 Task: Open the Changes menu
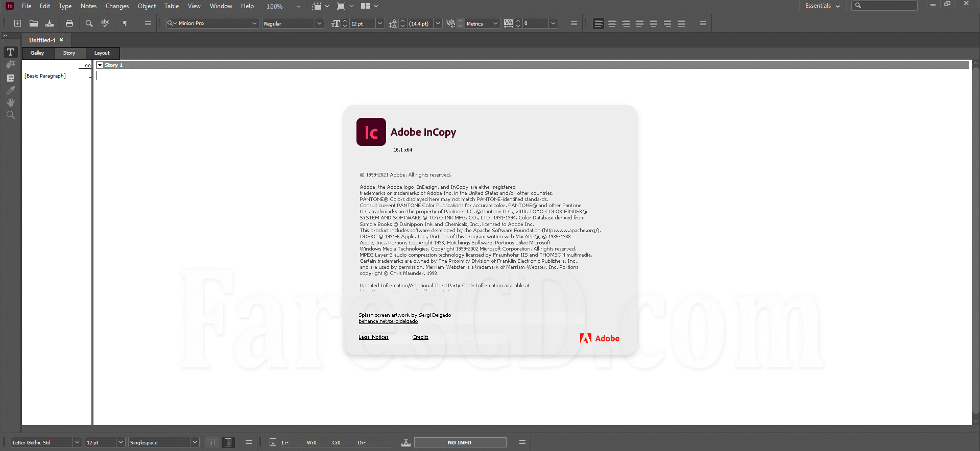(117, 6)
